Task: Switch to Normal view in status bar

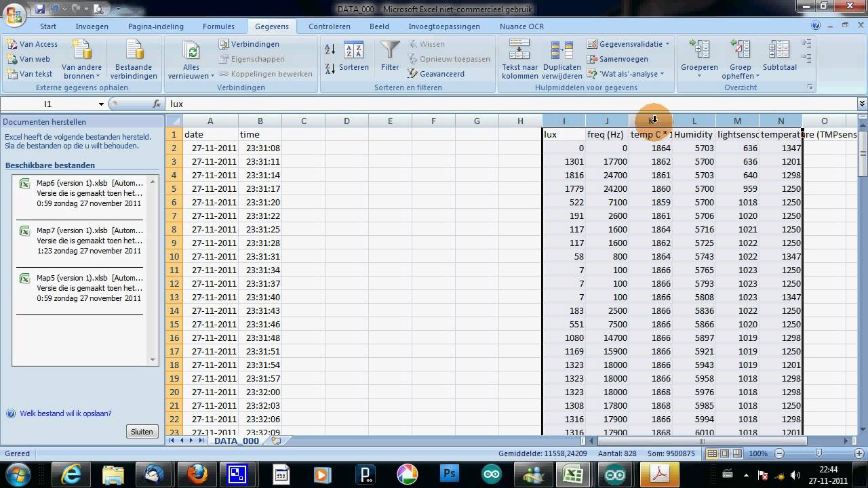Action: [x=711, y=453]
